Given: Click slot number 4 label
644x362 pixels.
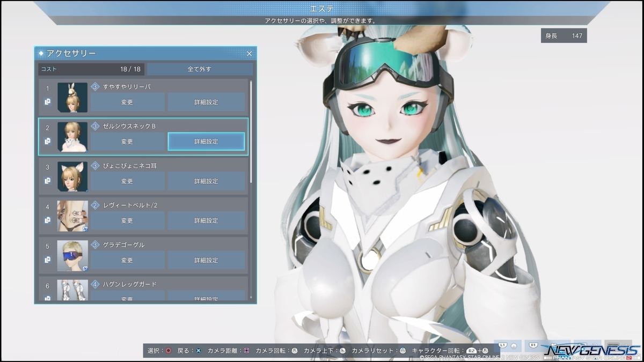Looking at the screenshot, I should pos(48,207).
